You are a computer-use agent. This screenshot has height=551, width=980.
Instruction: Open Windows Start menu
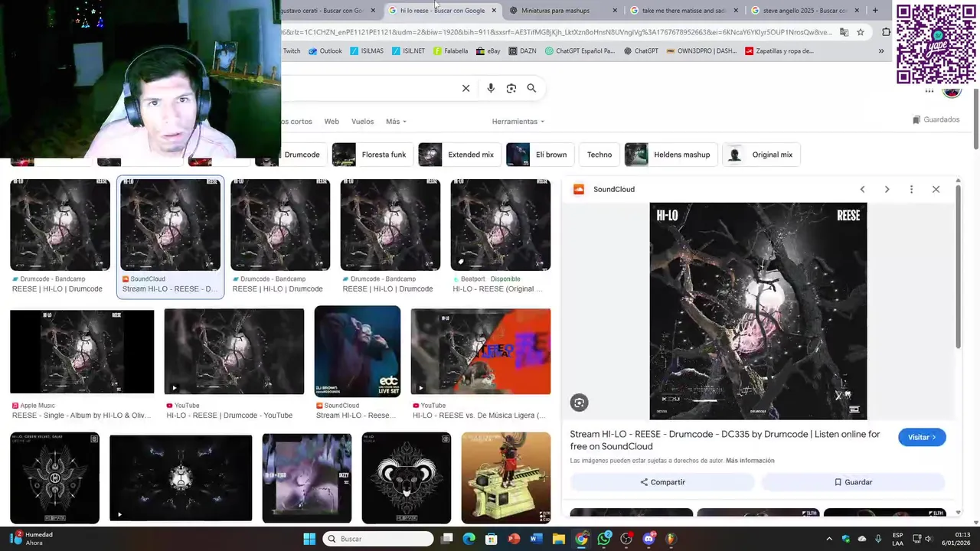[x=309, y=539]
